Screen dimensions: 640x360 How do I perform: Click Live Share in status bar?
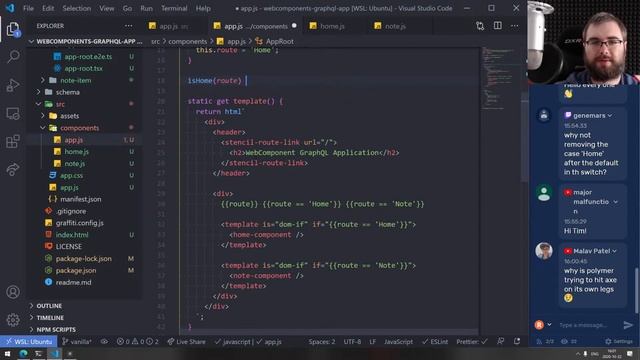tap(186, 342)
